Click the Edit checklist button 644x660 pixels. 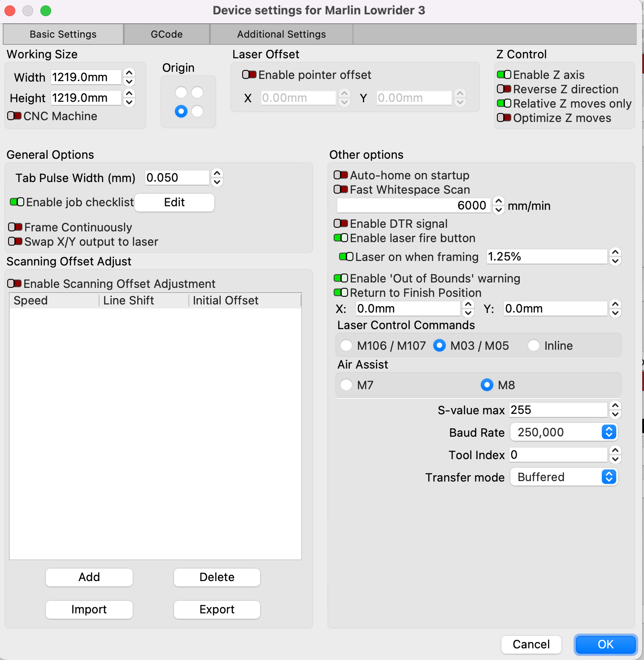[174, 203]
